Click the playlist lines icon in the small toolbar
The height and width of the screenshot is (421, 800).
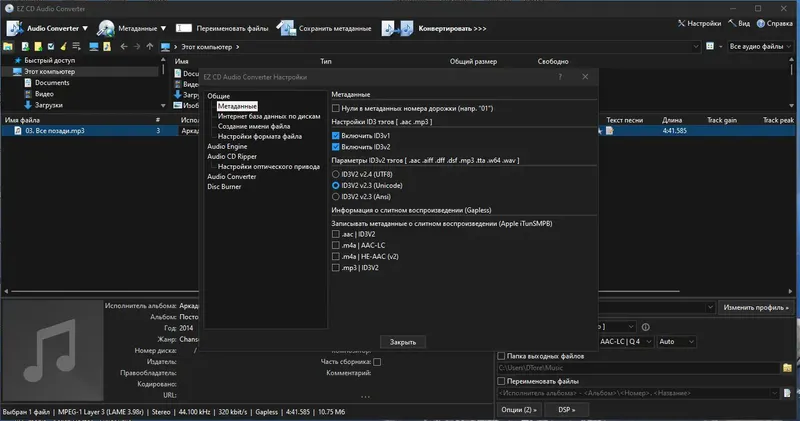(x=77, y=46)
